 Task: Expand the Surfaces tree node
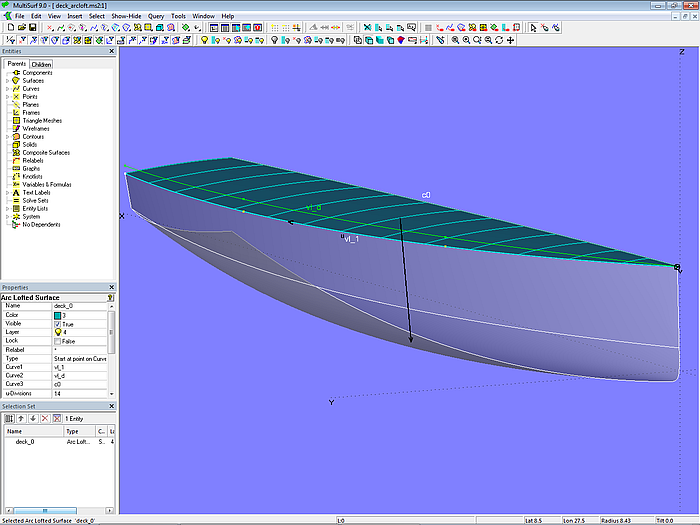pos(8,81)
